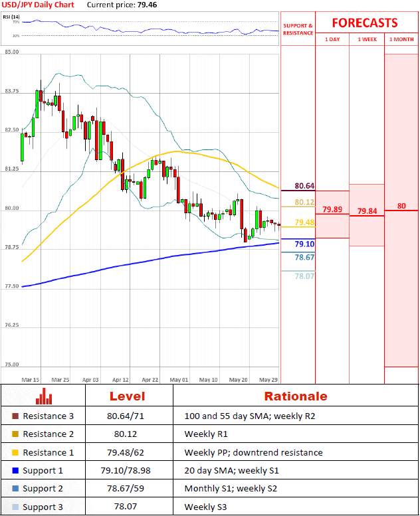420x516 pixels.
Task: Click the Rationale column header in table
Action: [296, 396]
